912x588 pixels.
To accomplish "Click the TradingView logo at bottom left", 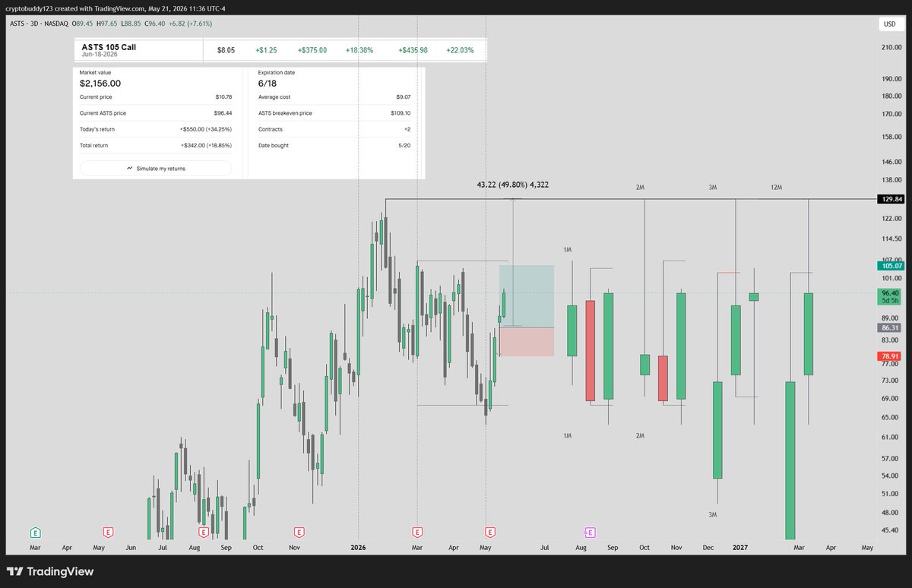I will coord(51,571).
